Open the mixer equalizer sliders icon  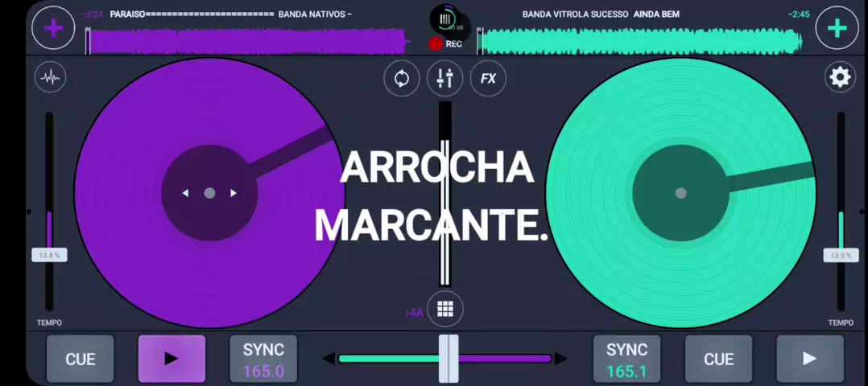point(444,78)
